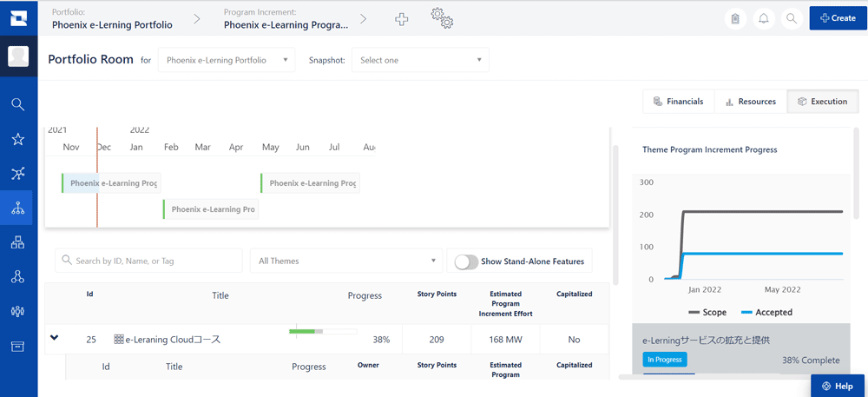Image resolution: width=868 pixels, height=397 pixels.
Task: Collapse row 25 with the chevron
Action: pos(54,337)
